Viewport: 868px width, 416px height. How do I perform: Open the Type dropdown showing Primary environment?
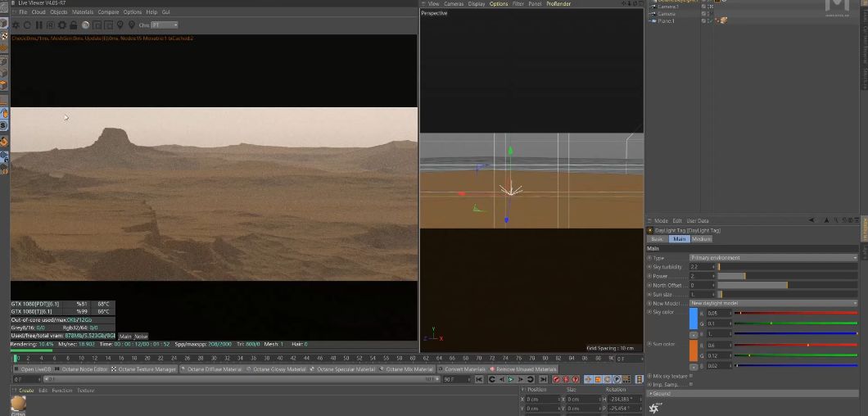(x=772, y=257)
